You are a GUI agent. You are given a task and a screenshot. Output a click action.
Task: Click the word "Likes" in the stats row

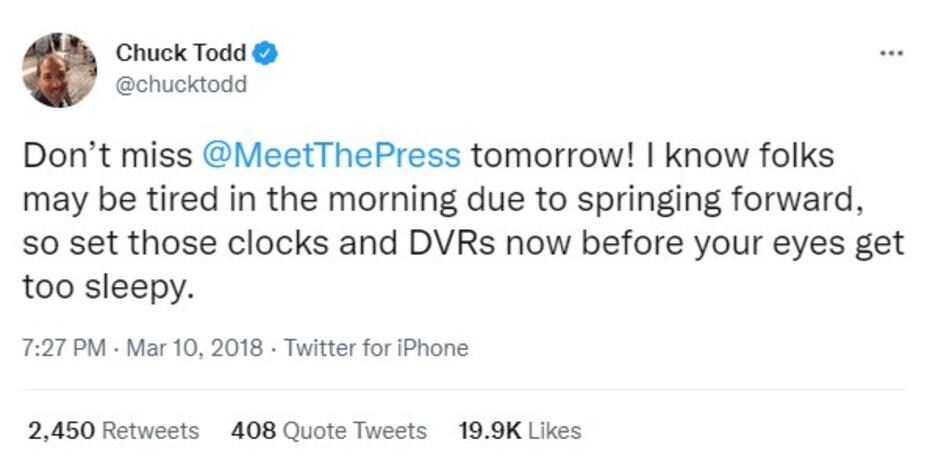pyautogui.click(x=554, y=431)
